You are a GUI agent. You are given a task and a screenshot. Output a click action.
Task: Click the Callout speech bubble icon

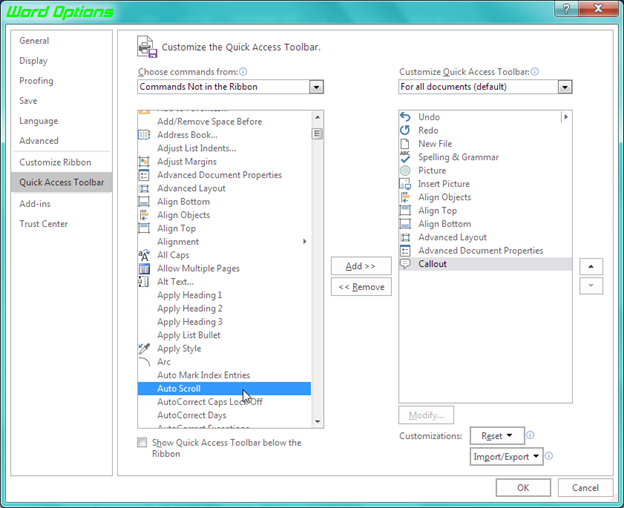click(405, 264)
